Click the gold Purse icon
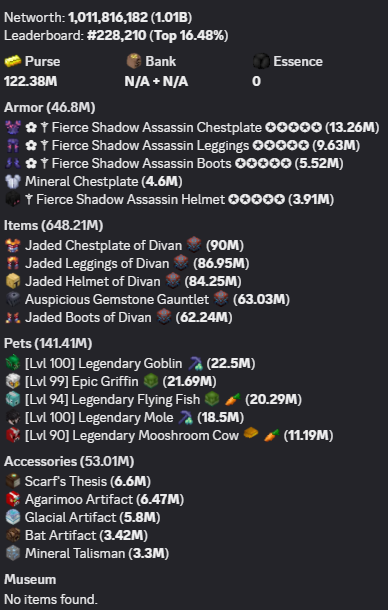Viewport: 388px width, 610px height. [13, 61]
